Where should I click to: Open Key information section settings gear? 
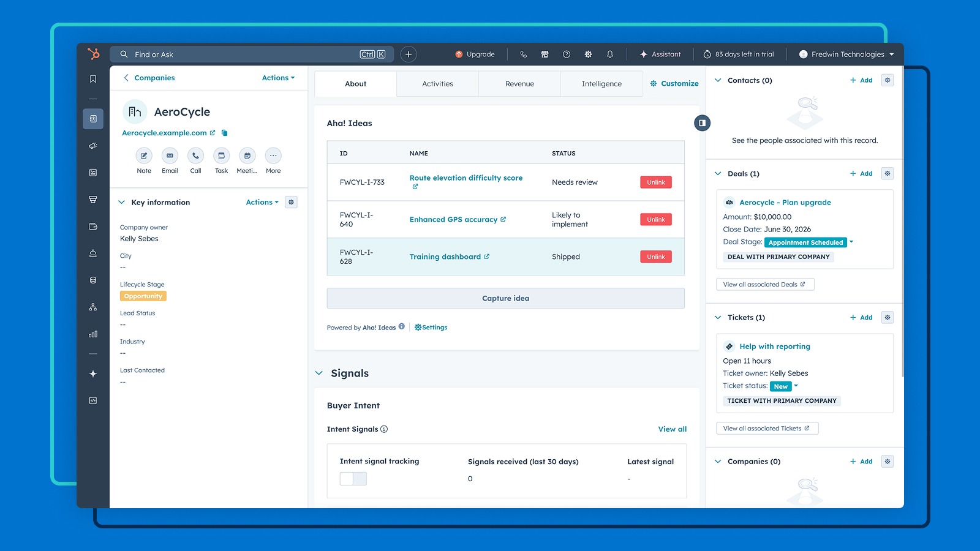coord(292,202)
